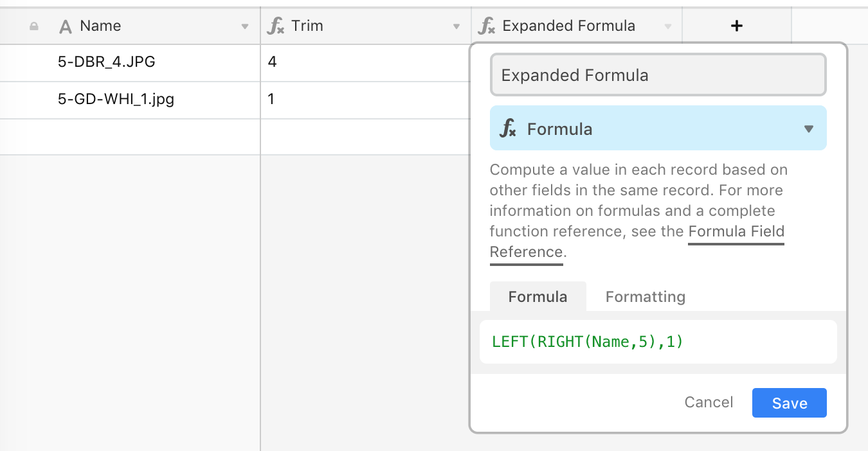
Task: Open the Formula Field Reference link
Action: tap(637, 242)
